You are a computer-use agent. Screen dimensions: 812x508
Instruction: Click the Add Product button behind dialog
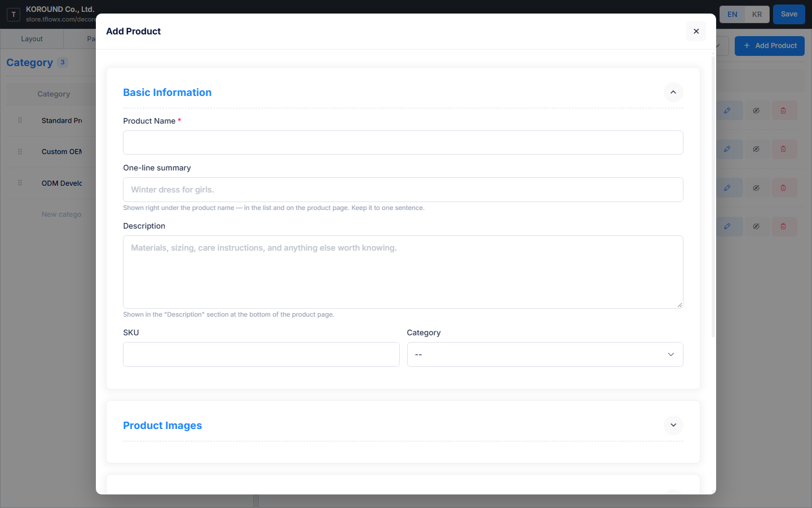[x=770, y=46]
